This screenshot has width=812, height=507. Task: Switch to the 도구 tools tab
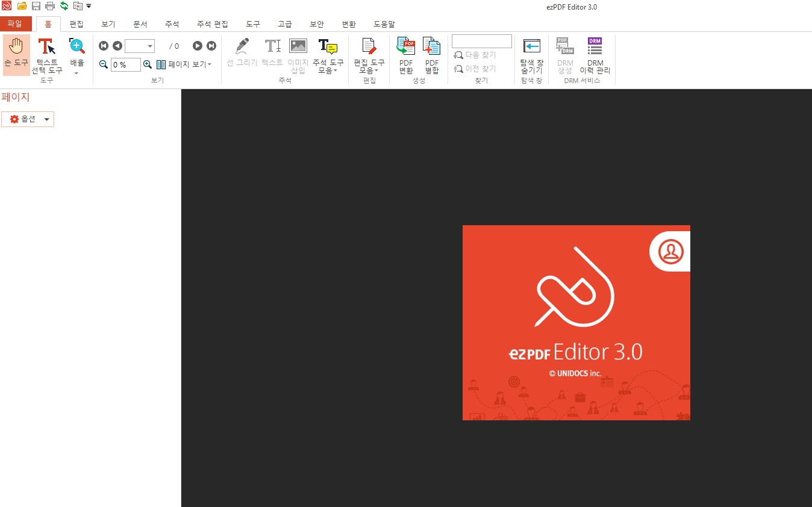pyautogui.click(x=253, y=24)
